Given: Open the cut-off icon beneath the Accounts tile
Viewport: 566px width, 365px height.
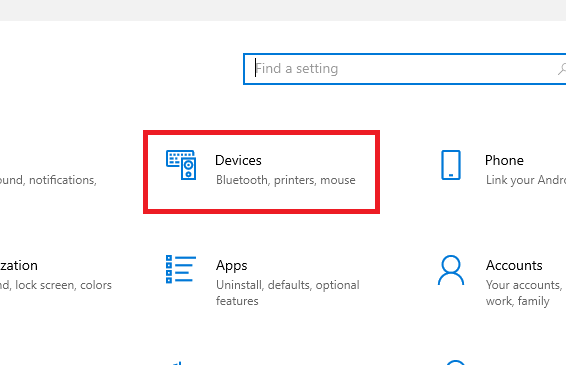Looking at the screenshot, I should [455, 362].
